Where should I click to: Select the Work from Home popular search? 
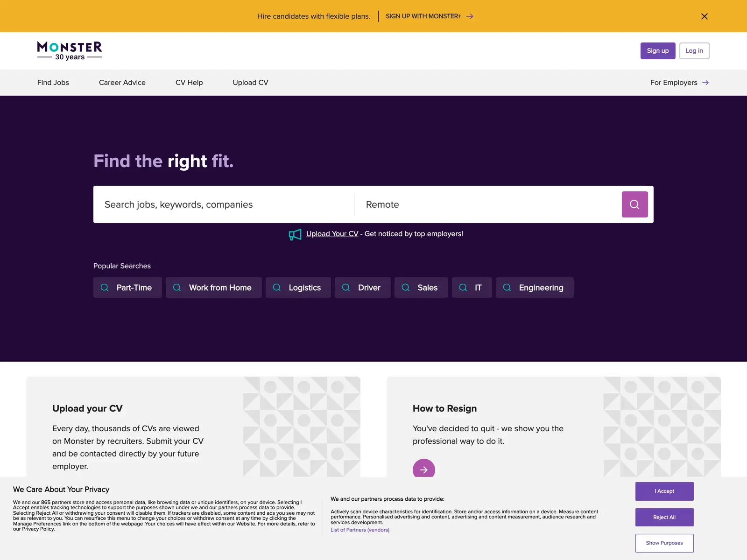[214, 287]
